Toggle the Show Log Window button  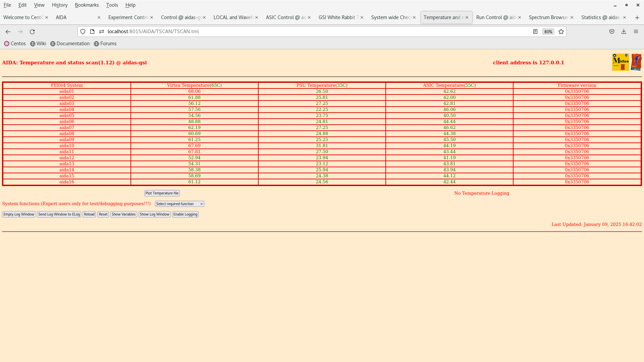click(154, 215)
